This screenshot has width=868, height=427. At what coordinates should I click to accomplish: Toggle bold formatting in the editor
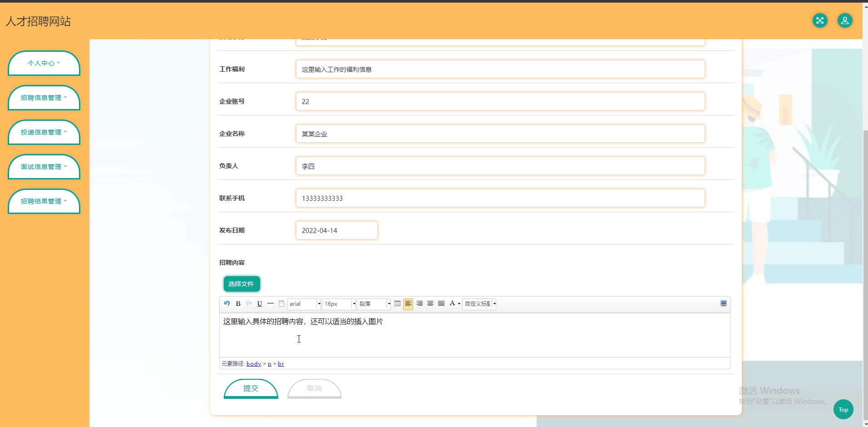tap(238, 303)
